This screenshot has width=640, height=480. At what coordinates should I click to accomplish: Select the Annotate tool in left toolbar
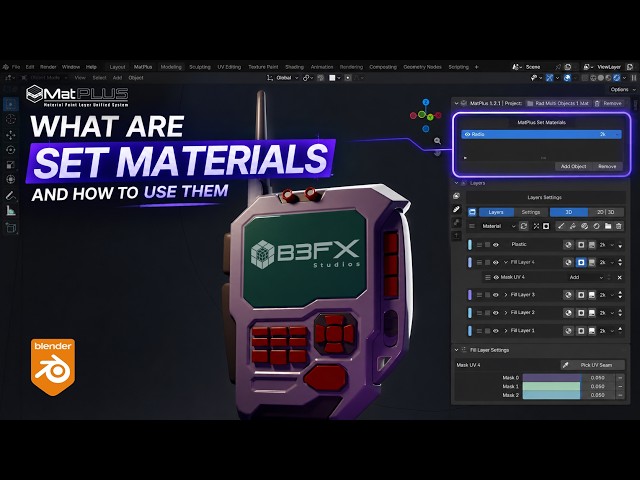(x=11, y=196)
